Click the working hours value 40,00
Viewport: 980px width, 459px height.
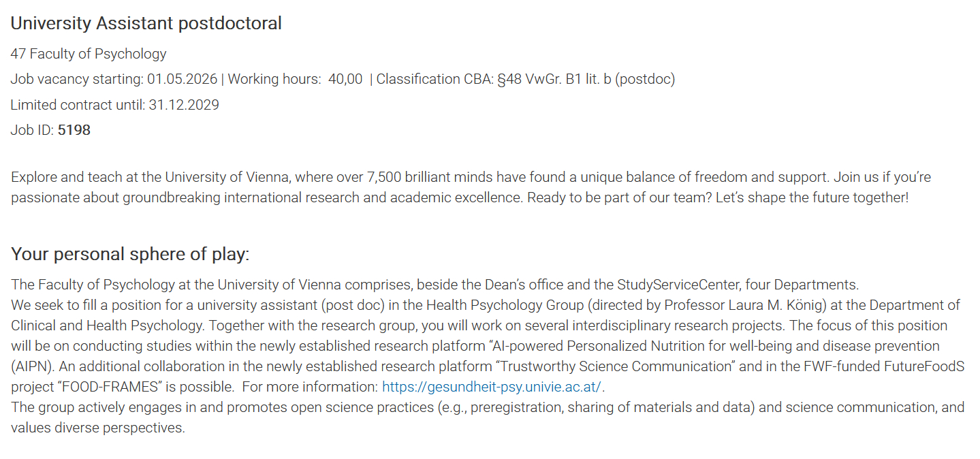point(345,79)
